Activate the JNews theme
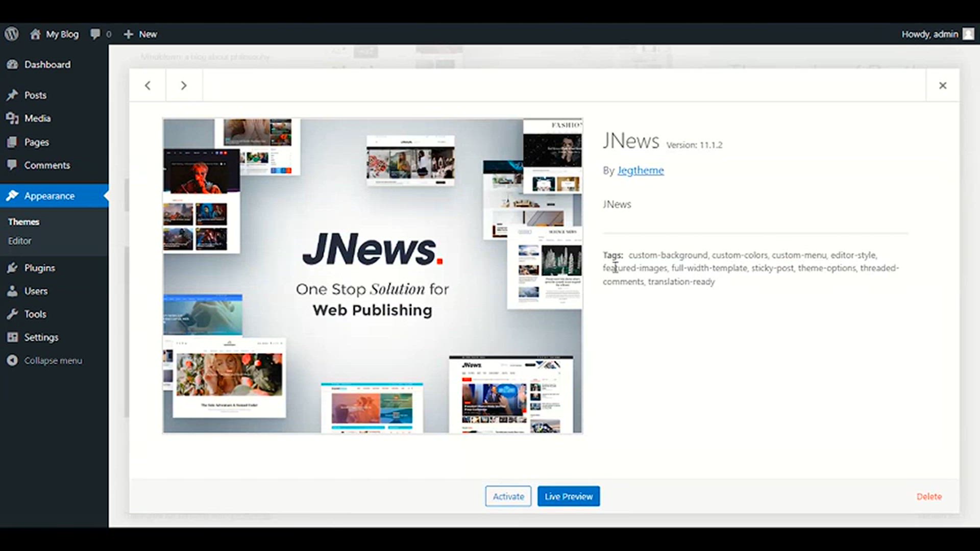Screen dimensions: 980x551 (x=508, y=496)
